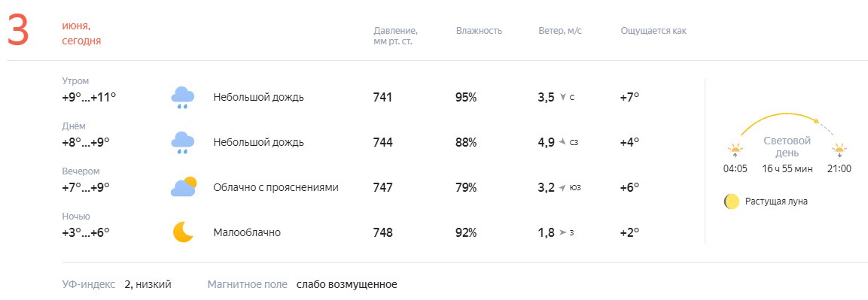868x300 pixels.
Task: Click the southwest wind arrow next to 3,2
Action: coord(562,188)
